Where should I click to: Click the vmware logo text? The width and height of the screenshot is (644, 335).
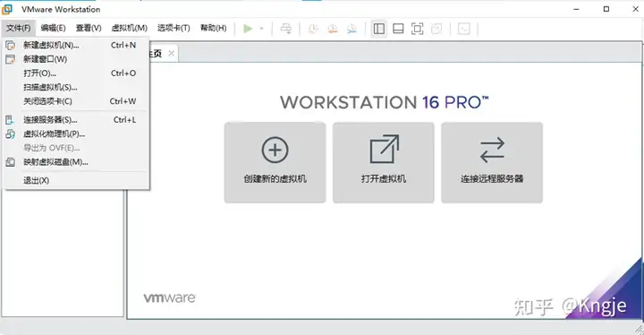pyautogui.click(x=170, y=297)
